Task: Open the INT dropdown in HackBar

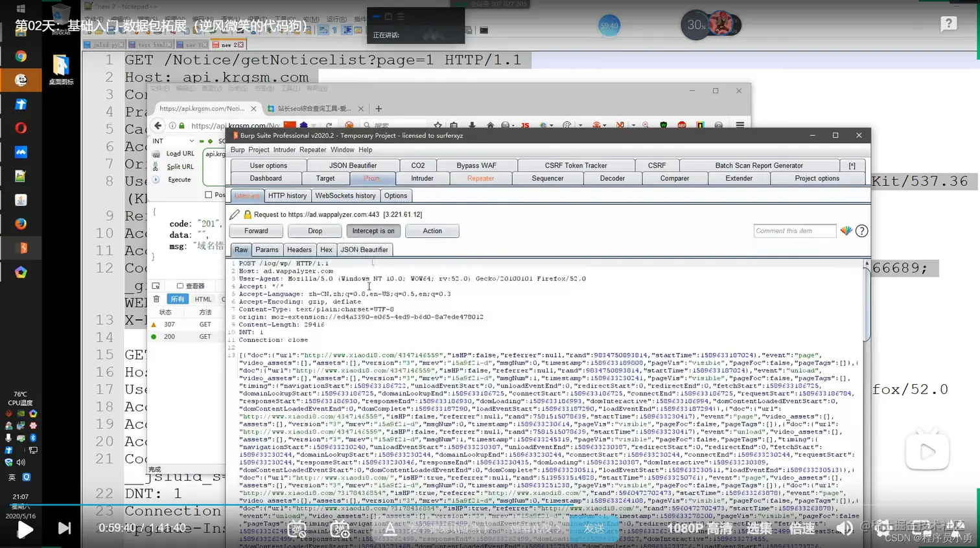Action: click(172, 141)
